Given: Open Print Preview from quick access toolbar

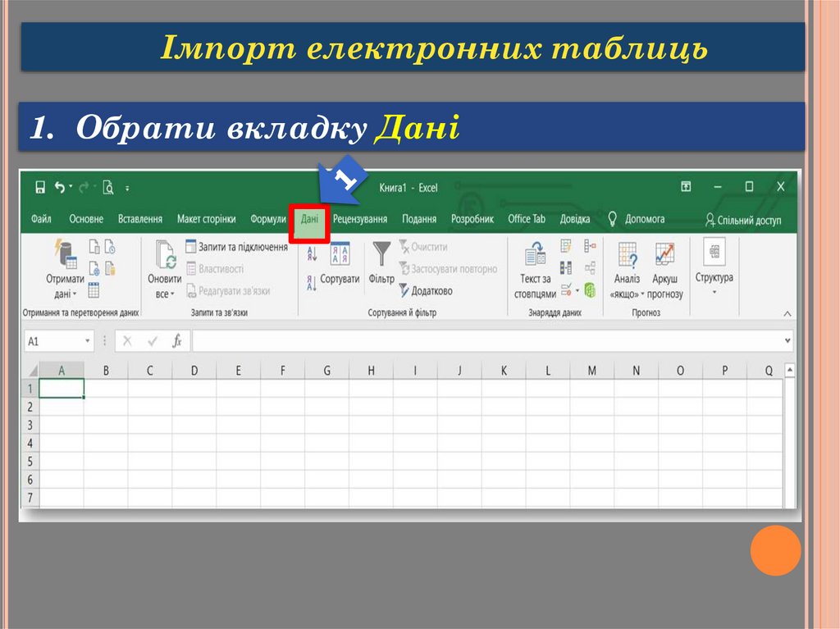Looking at the screenshot, I should (108, 188).
